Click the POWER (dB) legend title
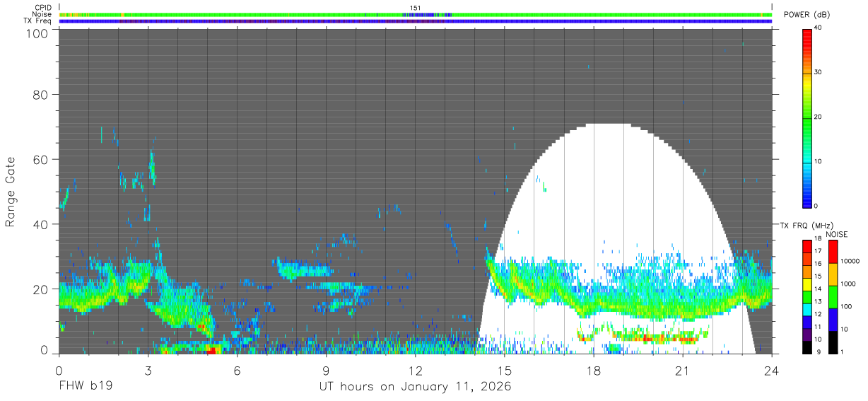The width and height of the screenshot is (868, 401). point(807,14)
